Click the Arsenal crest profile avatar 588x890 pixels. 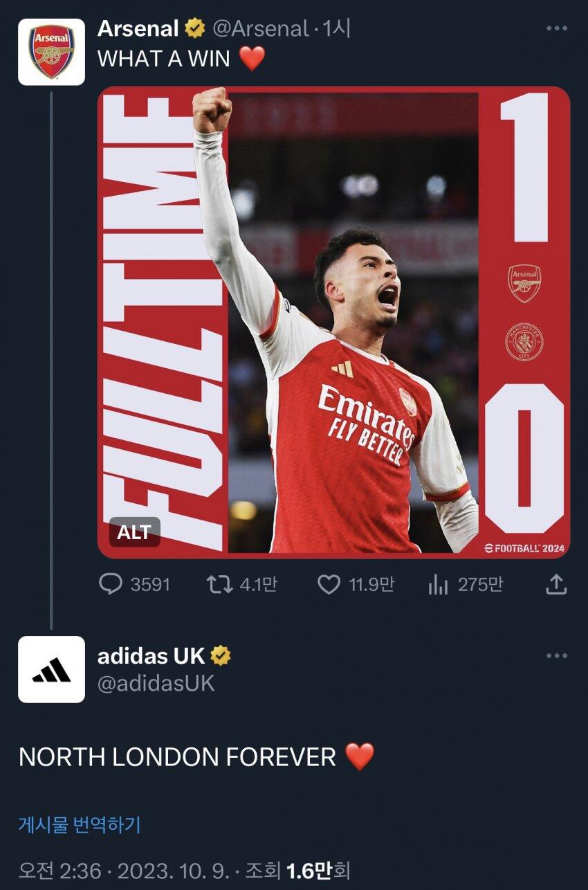tap(51, 52)
